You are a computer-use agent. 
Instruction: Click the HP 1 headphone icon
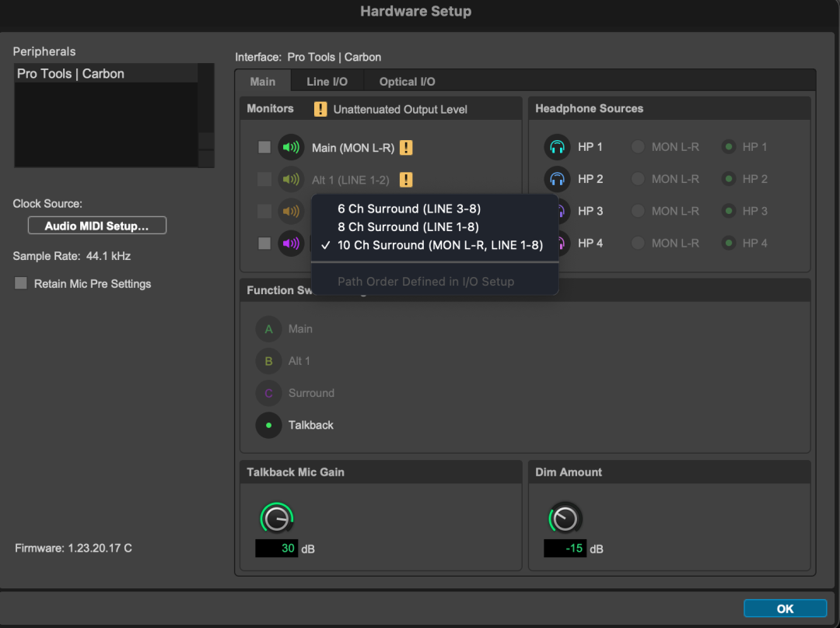pyautogui.click(x=557, y=147)
